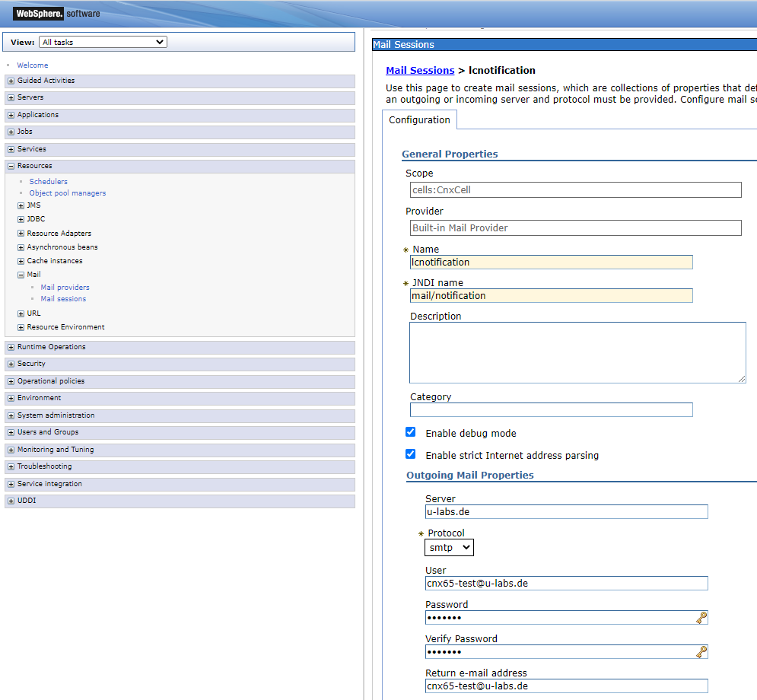Image resolution: width=757 pixels, height=700 pixels.
Task: Click the Provider field Built-in Mail Provider
Action: coord(575,228)
